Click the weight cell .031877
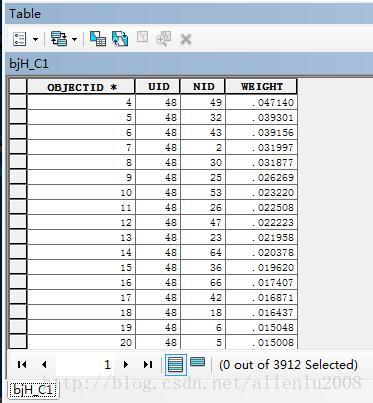 (x=261, y=162)
